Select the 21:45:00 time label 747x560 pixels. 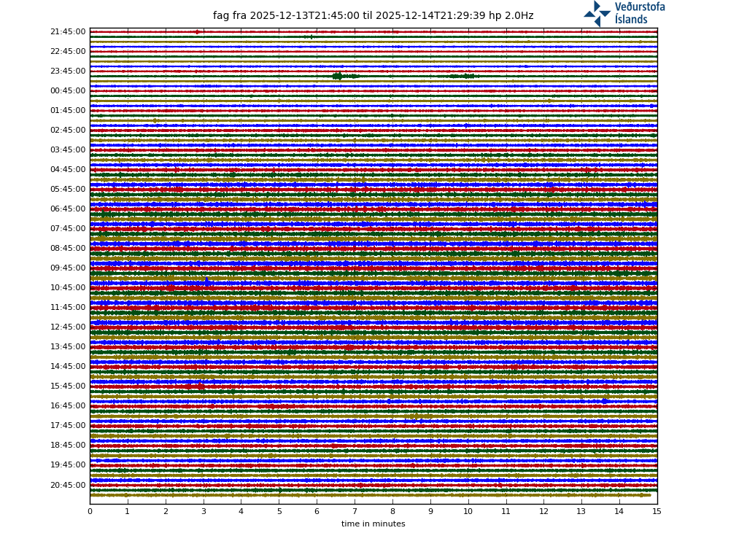pos(68,32)
